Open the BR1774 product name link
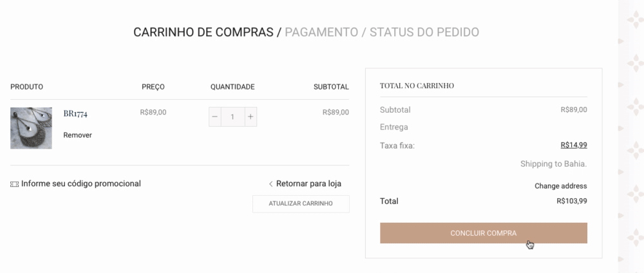Viewport: 644px width, 273px height. (x=75, y=113)
